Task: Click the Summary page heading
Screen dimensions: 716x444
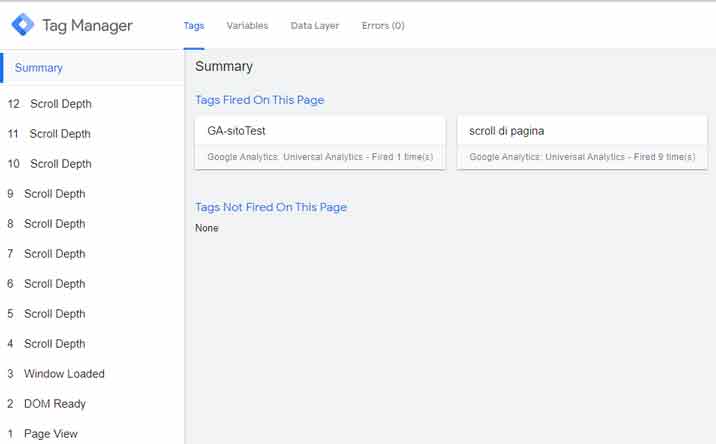Action: pos(224,67)
